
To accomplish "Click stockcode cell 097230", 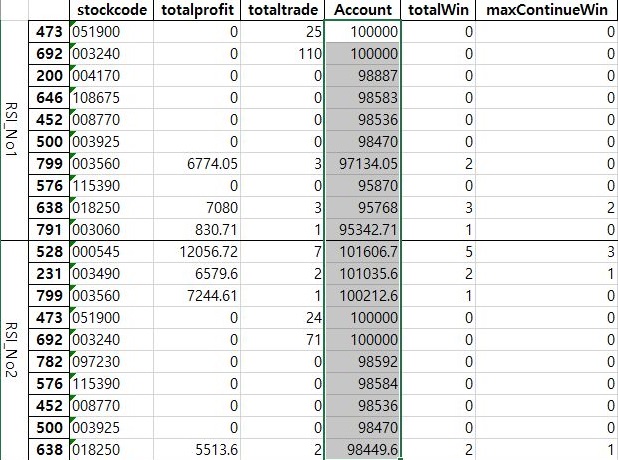I will point(112,361).
